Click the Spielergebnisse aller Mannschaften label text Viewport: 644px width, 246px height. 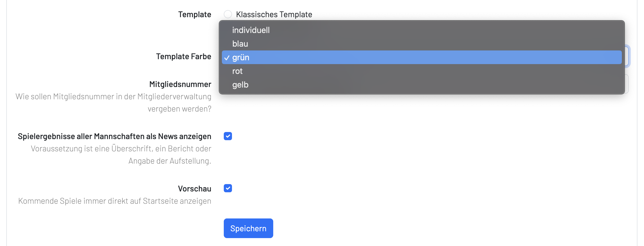(114, 136)
